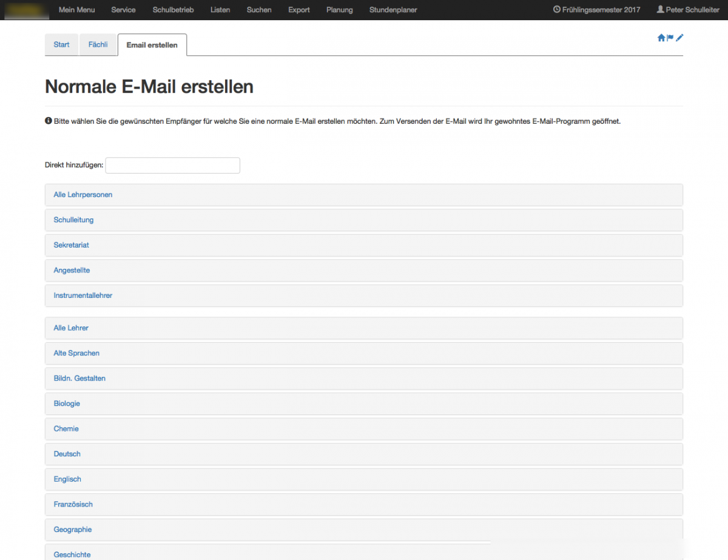Click the blue home icon

661,38
